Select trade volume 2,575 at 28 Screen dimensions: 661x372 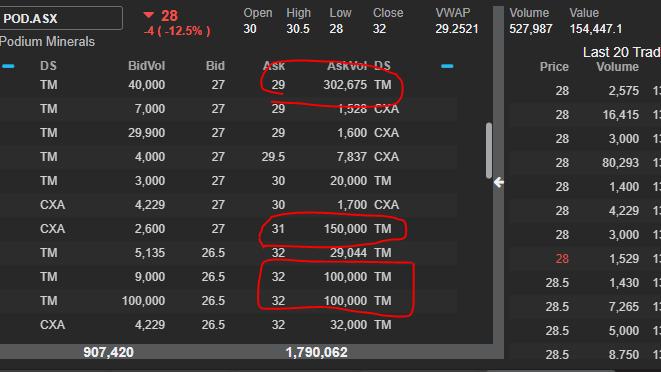[623, 91]
